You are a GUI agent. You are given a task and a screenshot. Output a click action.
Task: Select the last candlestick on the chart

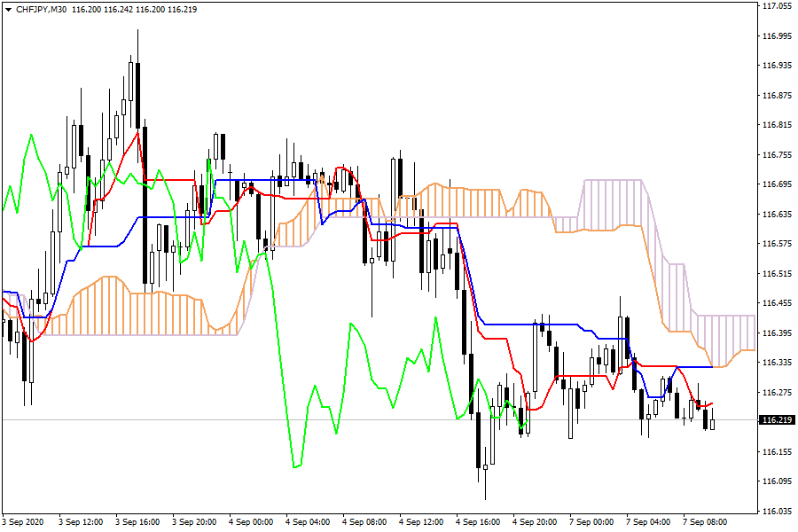[712, 424]
